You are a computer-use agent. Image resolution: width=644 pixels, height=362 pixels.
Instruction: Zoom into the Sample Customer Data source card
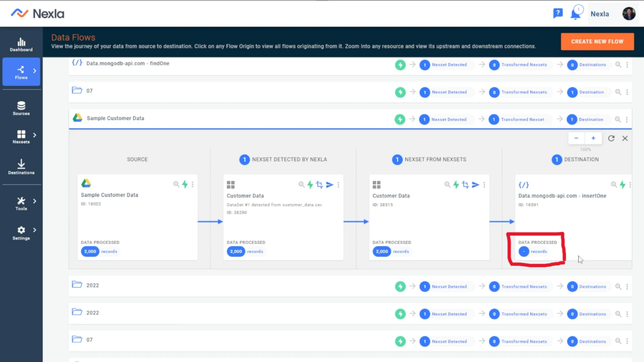176,184
